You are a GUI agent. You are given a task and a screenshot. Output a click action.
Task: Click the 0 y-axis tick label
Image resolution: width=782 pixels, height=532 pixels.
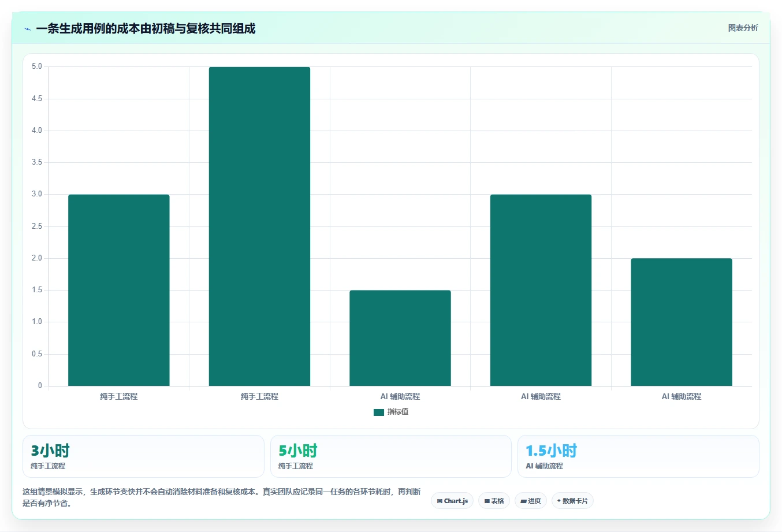tap(40, 386)
